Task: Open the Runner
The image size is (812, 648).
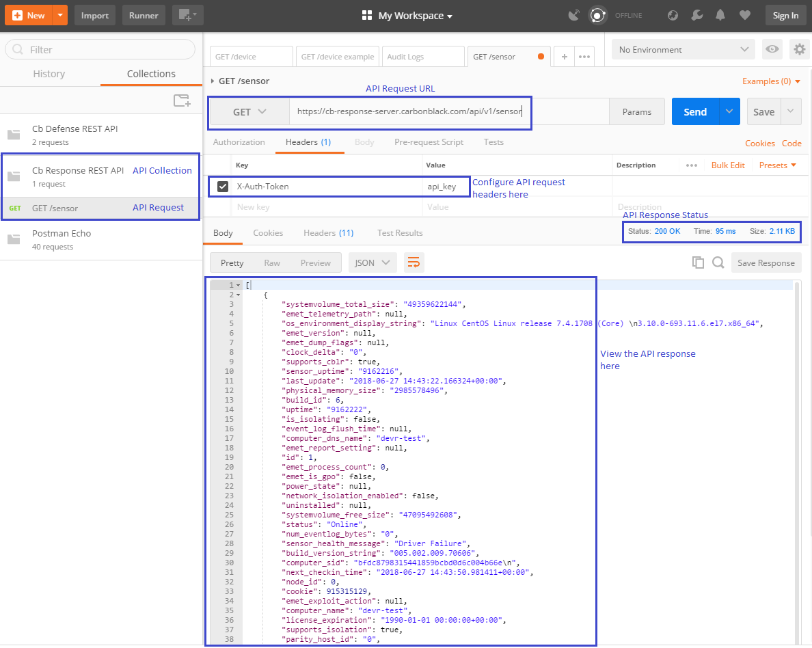Action: 144,15
